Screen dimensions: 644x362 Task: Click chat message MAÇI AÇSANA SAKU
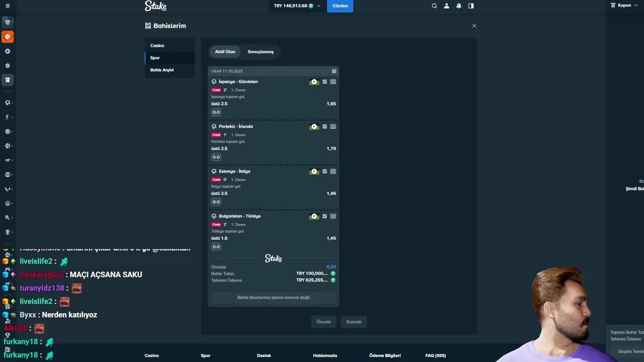(x=106, y=275)
